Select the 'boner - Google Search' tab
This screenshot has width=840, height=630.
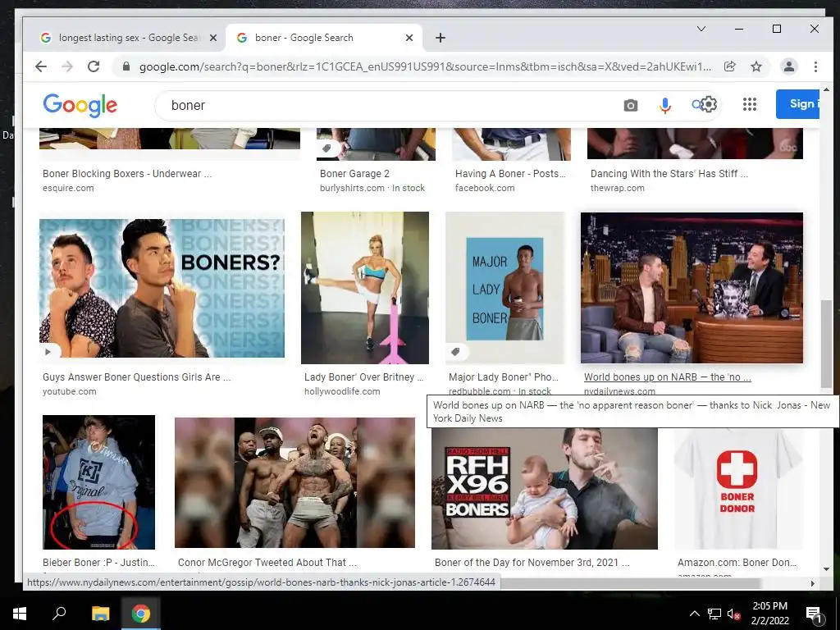(x=324, y=38)
